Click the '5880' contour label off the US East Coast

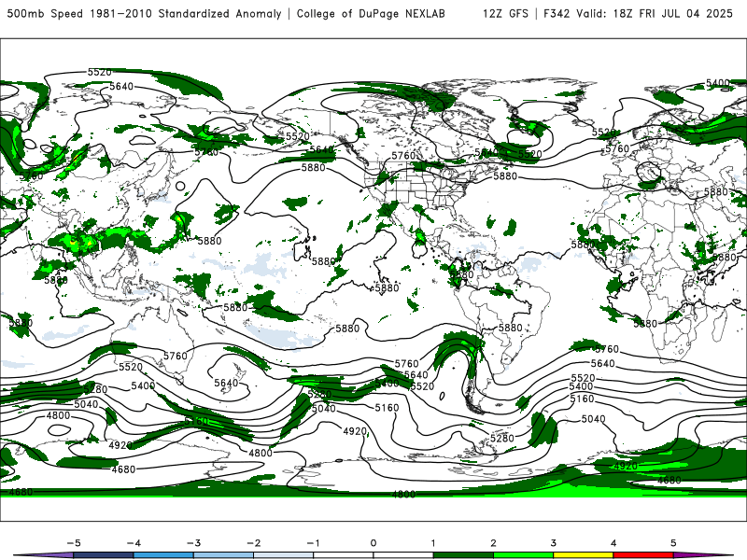(505, 175)
